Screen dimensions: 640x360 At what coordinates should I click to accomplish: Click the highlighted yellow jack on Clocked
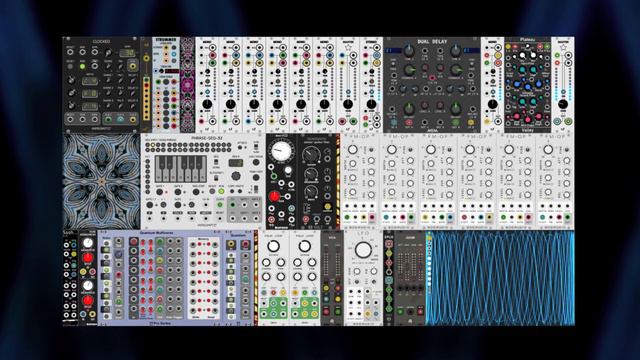pyautogui.click(x=133, y=65)
